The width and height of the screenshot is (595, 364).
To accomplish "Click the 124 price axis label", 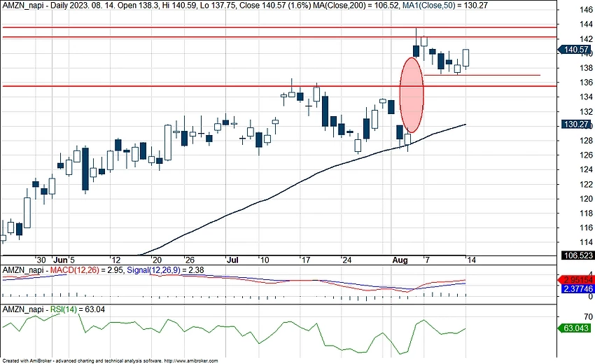I will [x=587, y=169].
